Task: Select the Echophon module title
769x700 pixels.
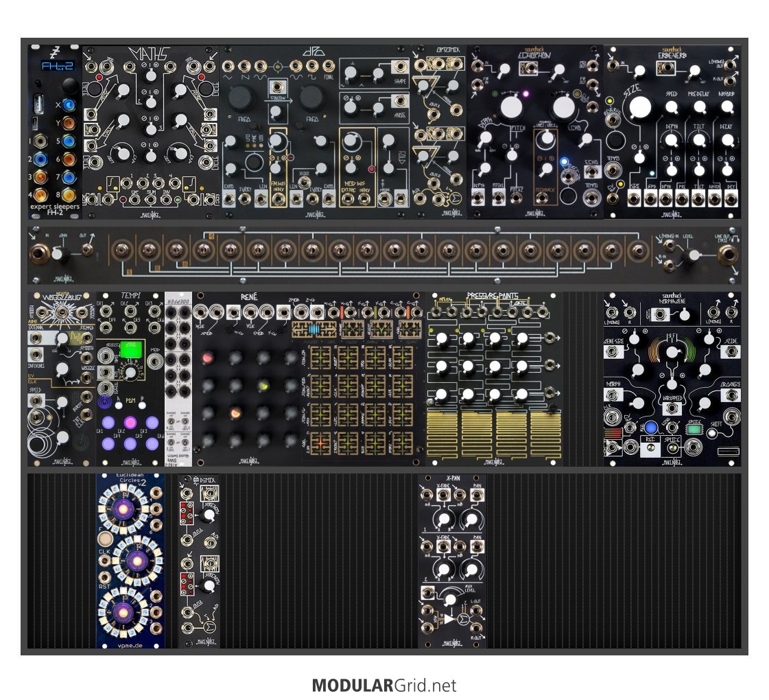Action: point(534,56)
